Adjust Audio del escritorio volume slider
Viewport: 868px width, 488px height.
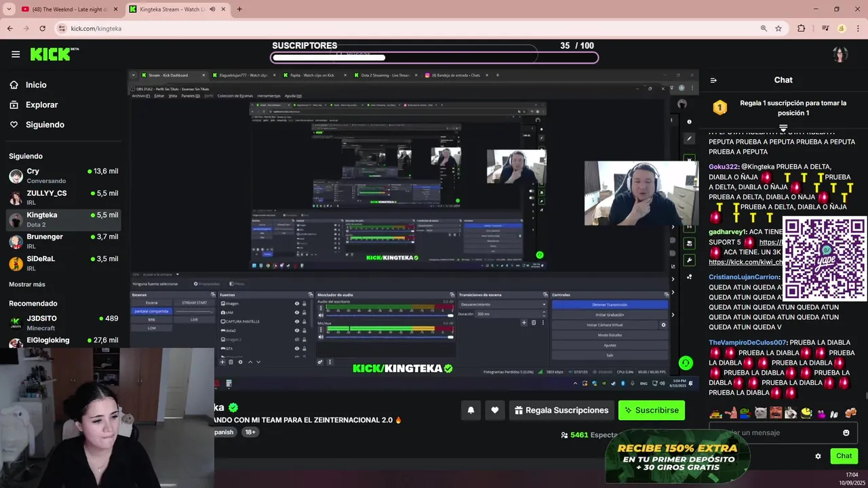pyautogui.click(x=390, y=316)
